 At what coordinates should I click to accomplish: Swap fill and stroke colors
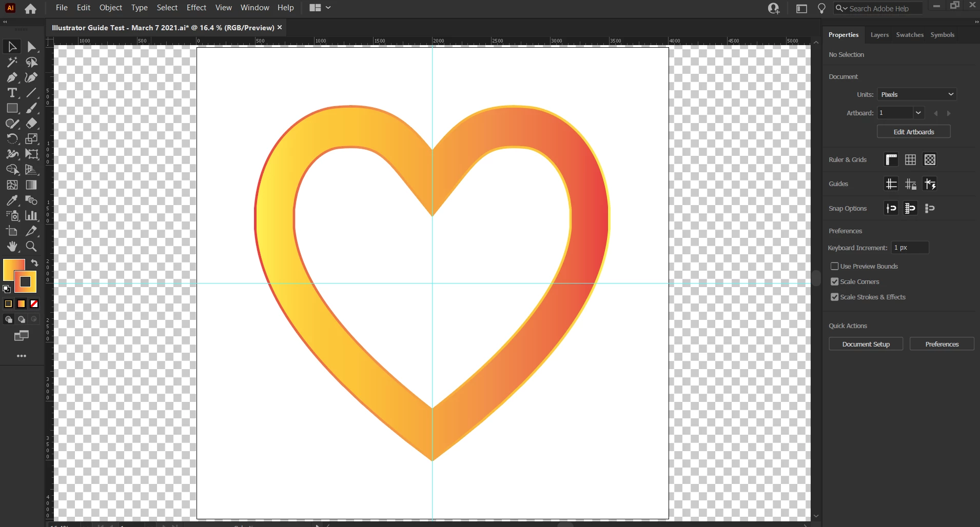pyautogui.click(x=34, y=262)
